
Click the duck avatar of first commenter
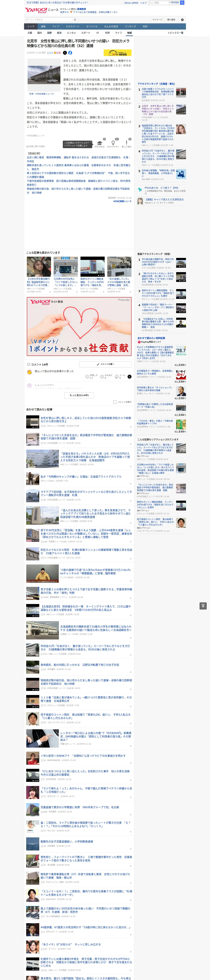coord(29,372)
